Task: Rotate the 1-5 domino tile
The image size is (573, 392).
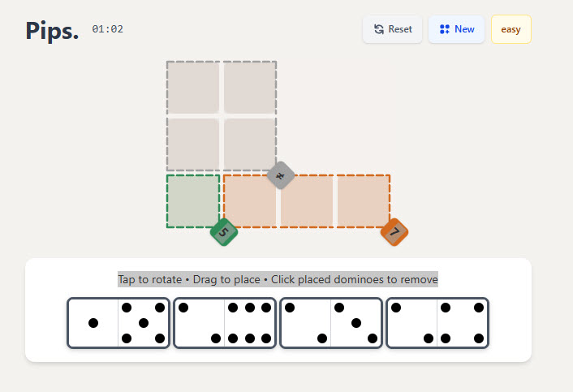Action: [x=118, y=323]
